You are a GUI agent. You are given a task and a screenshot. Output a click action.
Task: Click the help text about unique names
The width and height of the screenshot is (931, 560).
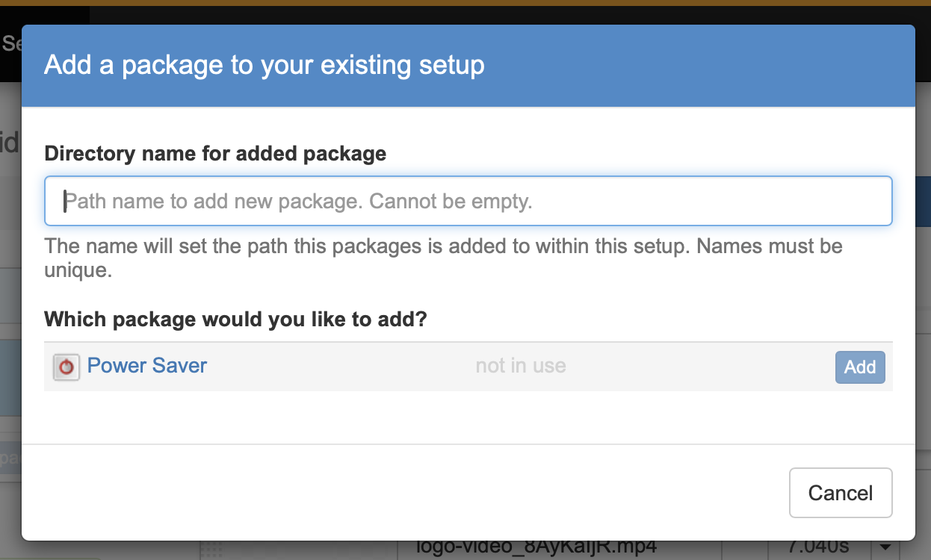pyautogui.click(x=443, y=258)
